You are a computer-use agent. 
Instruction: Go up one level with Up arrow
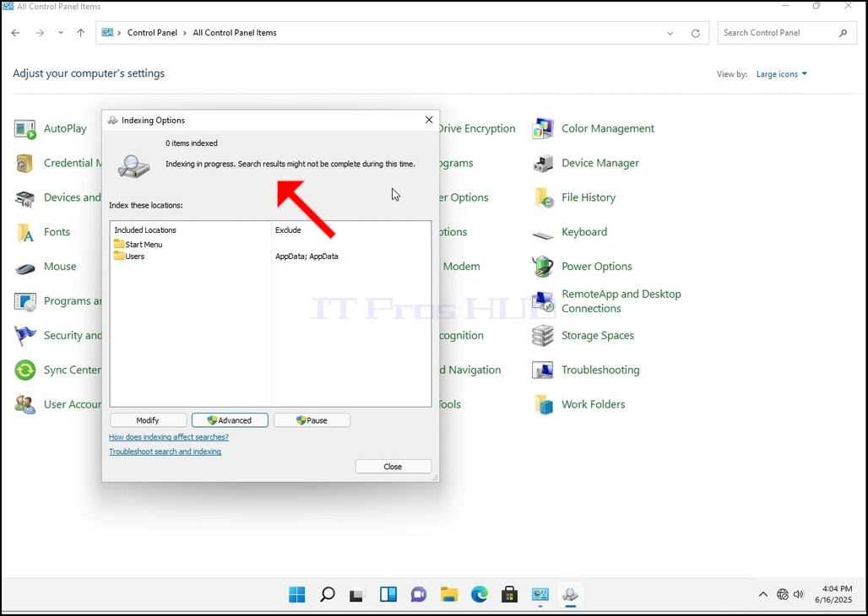tap(81, 33)
